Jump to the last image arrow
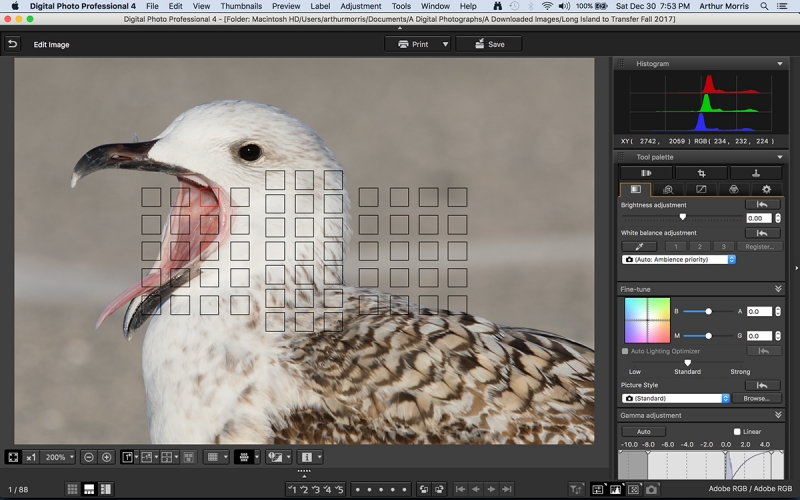The height and width of the screenshot is (500, 800). (x=507, y=489)
